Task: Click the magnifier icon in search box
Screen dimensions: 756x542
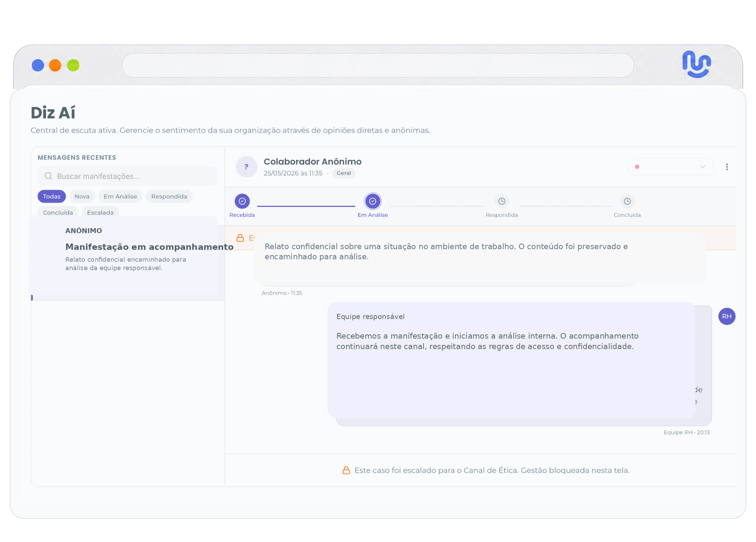Action: 48,176
